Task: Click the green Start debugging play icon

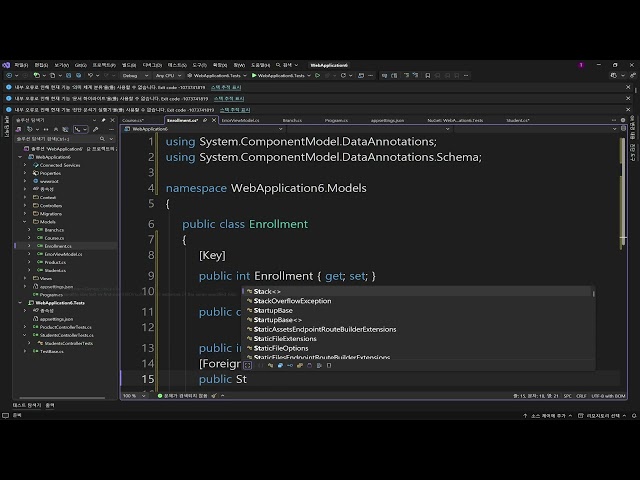Action: 254,76
